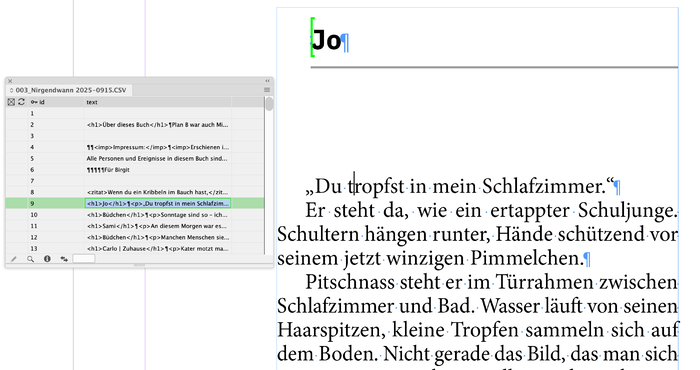700x370 pixels.
Task: Select row with id 1
Action: click(135, 113)
